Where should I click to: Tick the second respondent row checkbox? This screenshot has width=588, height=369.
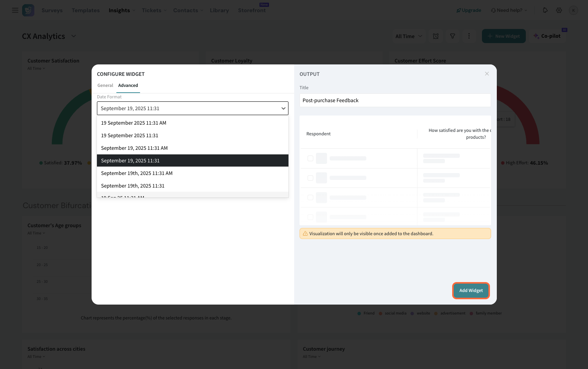(310, 178)
